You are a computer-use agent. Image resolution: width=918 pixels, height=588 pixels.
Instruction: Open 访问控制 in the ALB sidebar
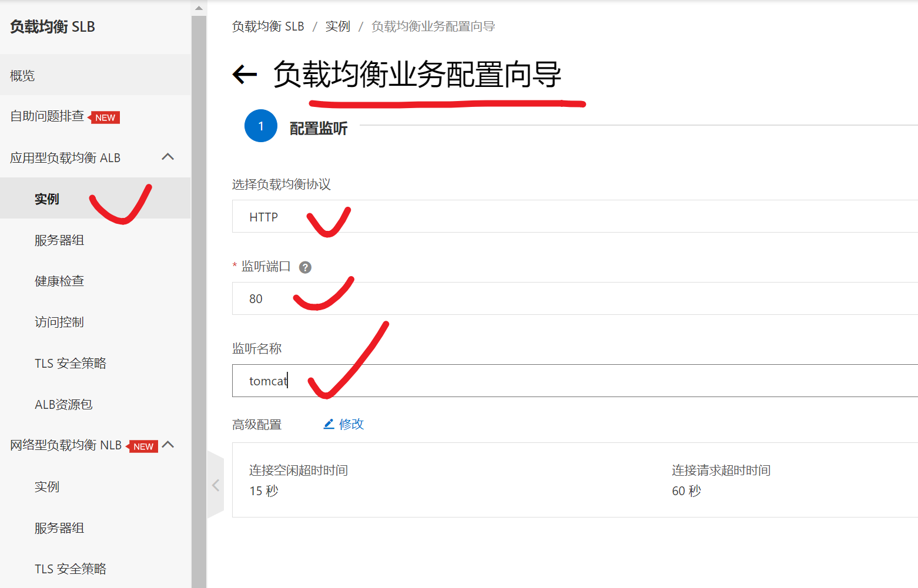tap(59, 322)
